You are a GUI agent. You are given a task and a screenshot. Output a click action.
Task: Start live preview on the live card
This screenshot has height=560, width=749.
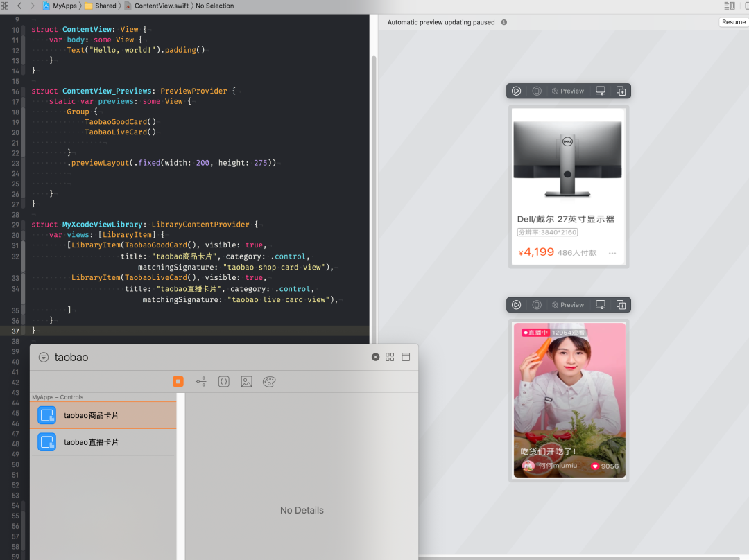tap(517, 304)
